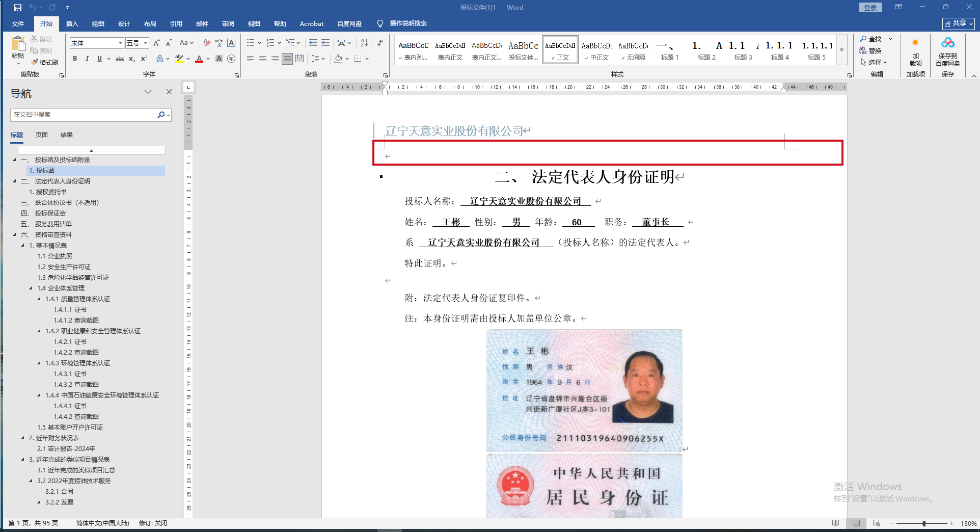The image size is (980, 532).
Task: Switch to web layout view in status bar
Action: (877, 523)
